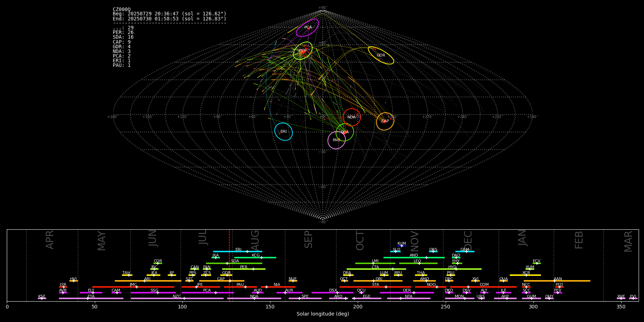Screen dimensions: 644x322
Task: Click the XCB shower bar in timeline
Action: coord(525,275)
